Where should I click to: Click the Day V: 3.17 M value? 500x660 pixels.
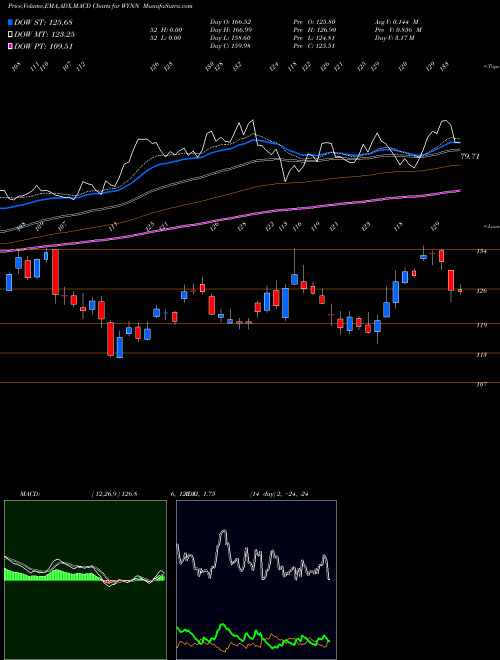[x=394, y=38]
